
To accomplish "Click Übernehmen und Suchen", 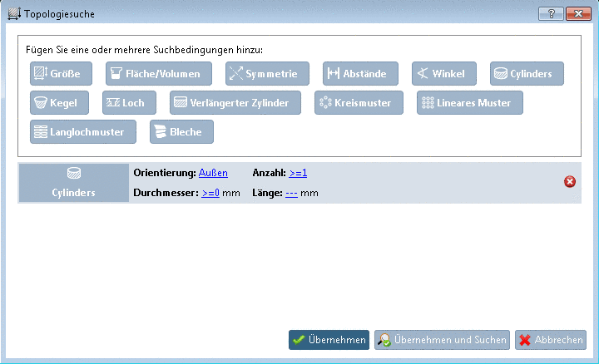I will [442, 340].
